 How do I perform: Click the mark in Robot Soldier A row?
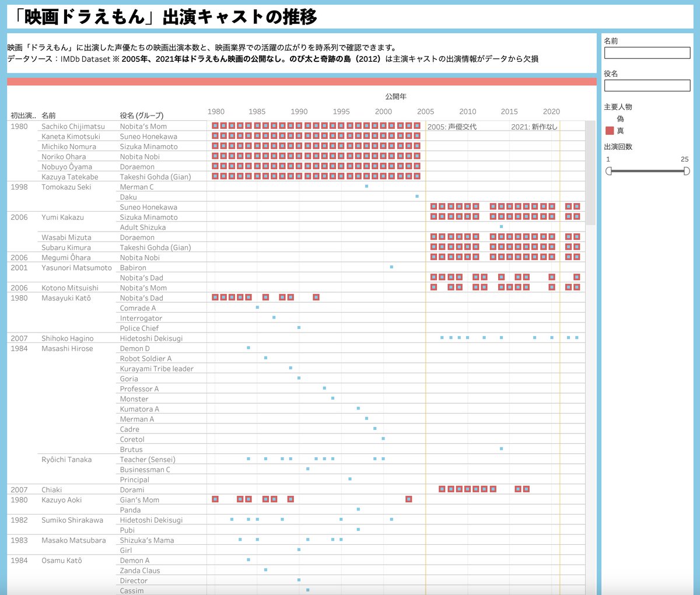265,358
